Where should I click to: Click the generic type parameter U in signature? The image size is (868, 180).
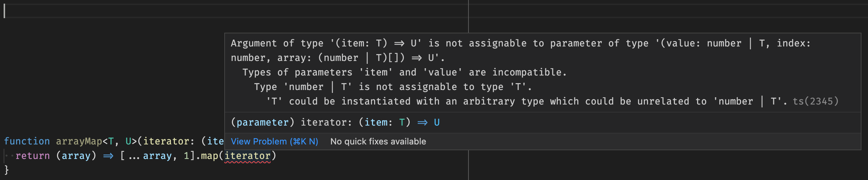(x=128, y=141)
